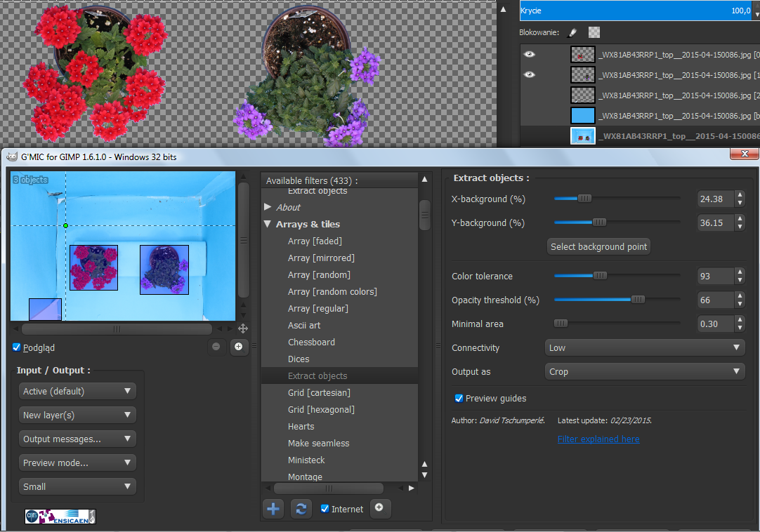Screen dimensions: 760x532
Task: Click the ENSICAEN logo in G'MIC dialog
Action: 60,517
